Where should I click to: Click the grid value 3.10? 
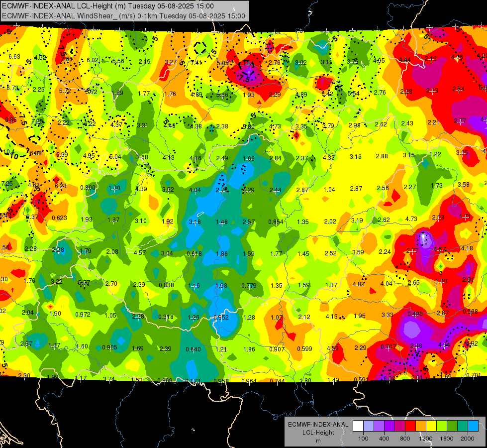(141, 221)
